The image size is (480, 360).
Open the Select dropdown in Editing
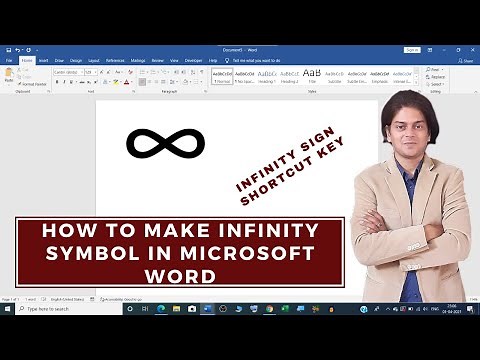coord(435,84)
